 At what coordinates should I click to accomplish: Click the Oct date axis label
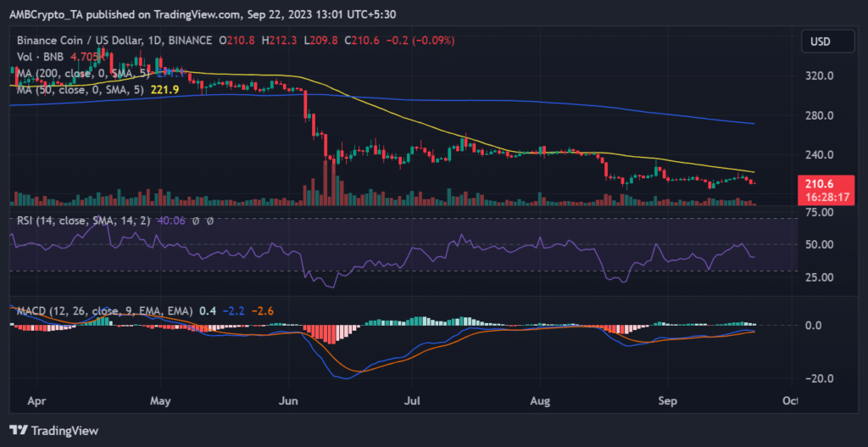(789, 398)
